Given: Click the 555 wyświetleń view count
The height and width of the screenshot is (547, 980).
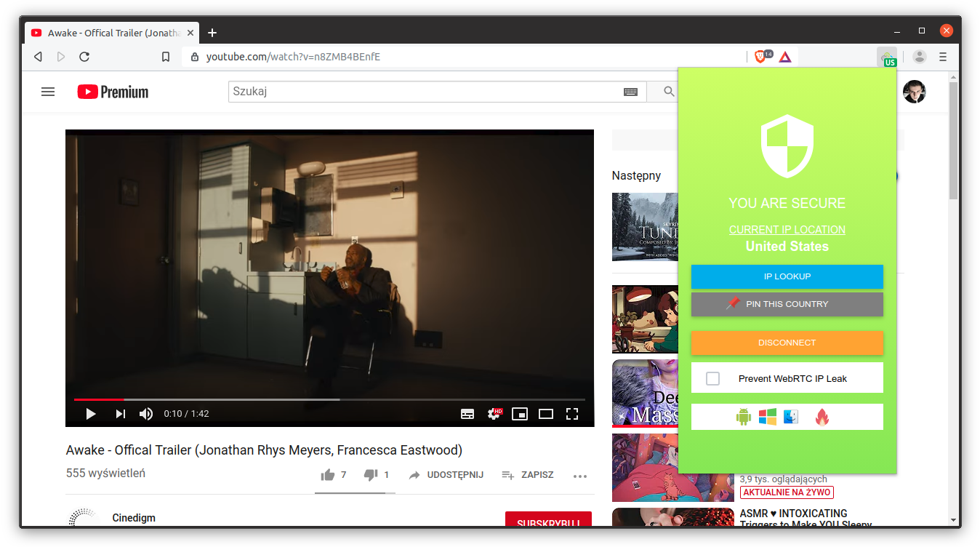Looking at the screenshot, I should pos(105,473).
